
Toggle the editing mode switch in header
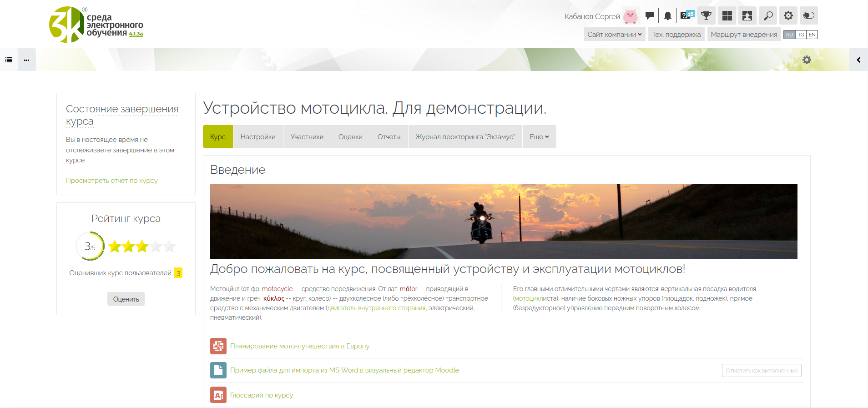[809, 15]
